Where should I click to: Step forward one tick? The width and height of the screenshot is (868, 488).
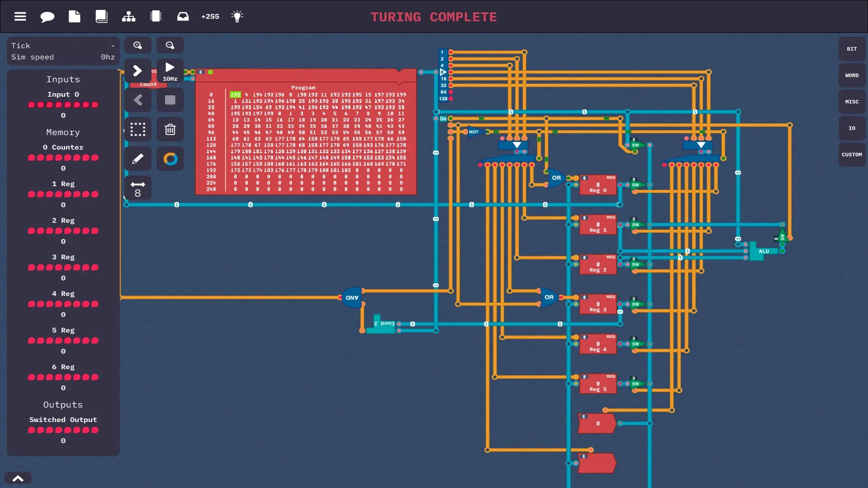click(x=138, y=71)
